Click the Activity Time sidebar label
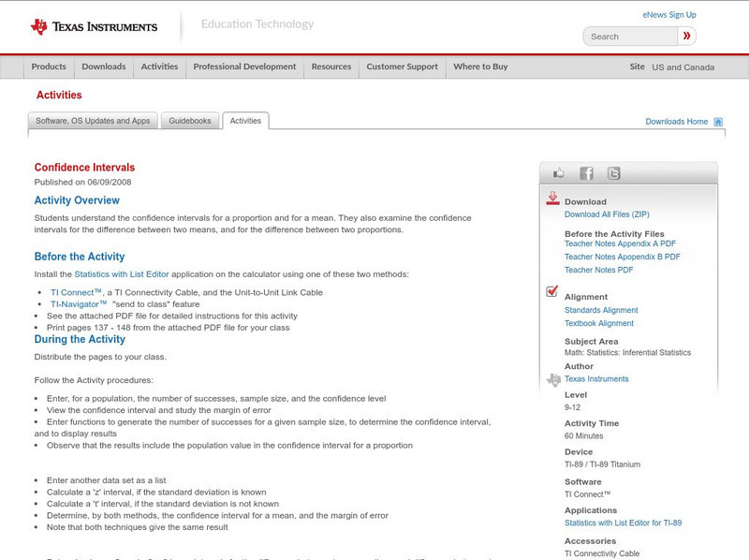 (x=592, y=423)
